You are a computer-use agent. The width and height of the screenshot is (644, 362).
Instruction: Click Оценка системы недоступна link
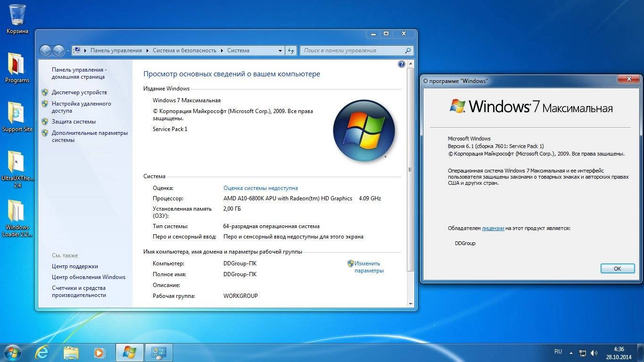[261, 188]
